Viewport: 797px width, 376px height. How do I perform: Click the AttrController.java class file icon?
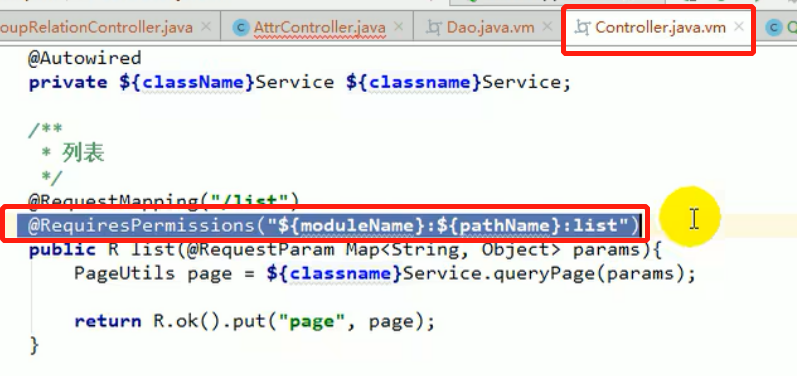240,27
